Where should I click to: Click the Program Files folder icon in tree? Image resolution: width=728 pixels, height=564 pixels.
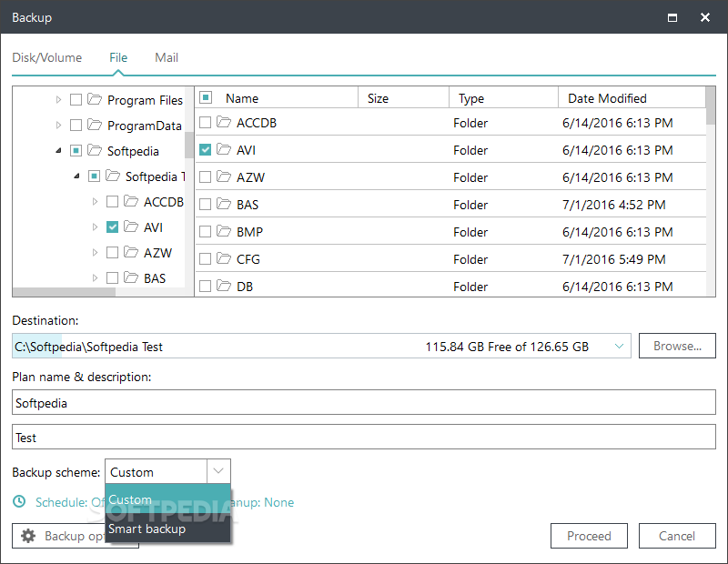(x=95, y=99)
